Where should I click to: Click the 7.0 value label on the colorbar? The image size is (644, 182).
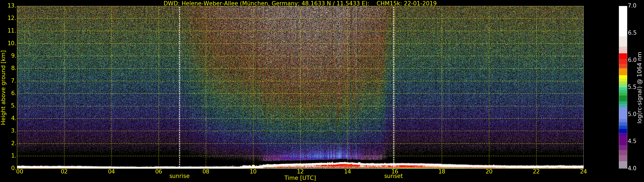click(632, 6)
